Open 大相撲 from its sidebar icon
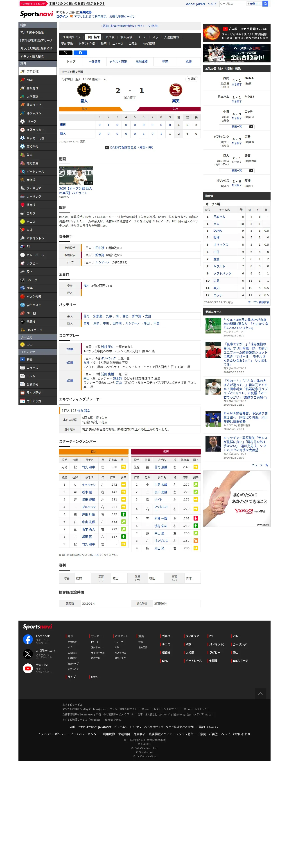The height and width of the screenshot is (868, 289). [x=23, y=180]
